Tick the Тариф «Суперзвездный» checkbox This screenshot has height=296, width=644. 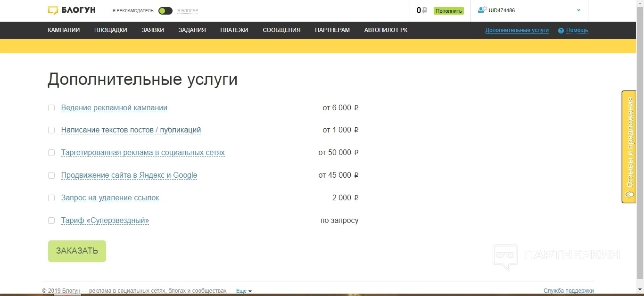click(51, 221)
